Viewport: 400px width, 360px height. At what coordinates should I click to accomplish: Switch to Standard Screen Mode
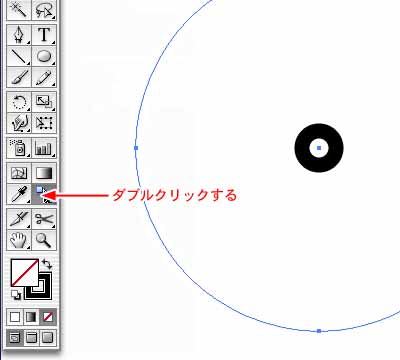(x=15, y=338)
